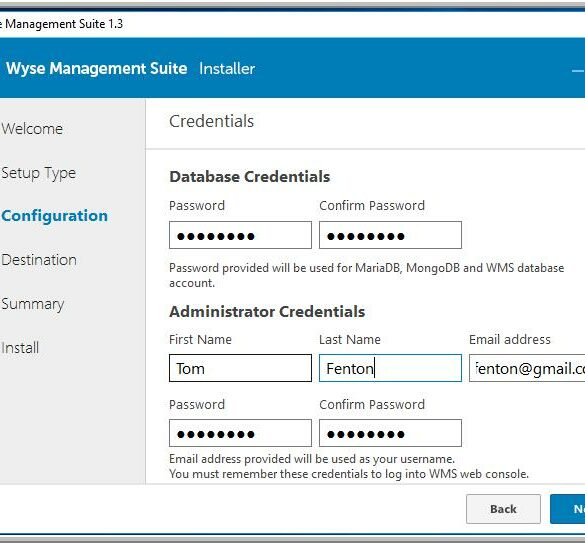The width and height of the screenshot is (585, 543).
Task: Click the Management Suite 1.3 window title
Action: point(62,24)
